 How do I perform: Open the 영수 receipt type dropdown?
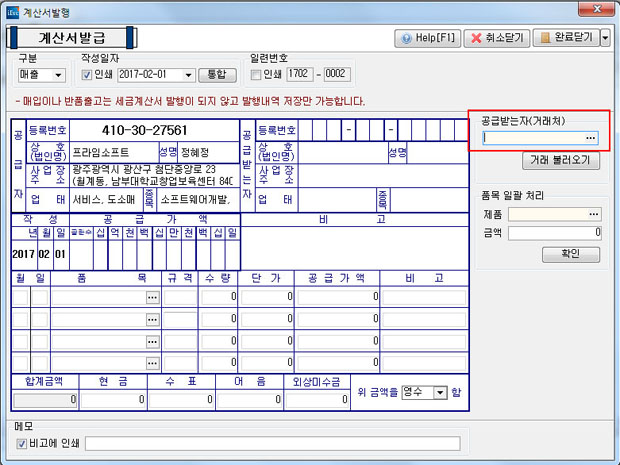point(440,393)
